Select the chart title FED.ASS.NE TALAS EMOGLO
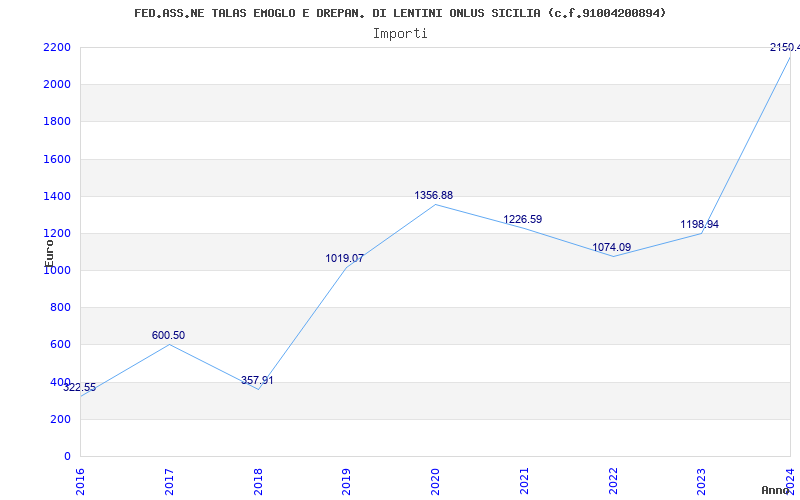The image size is (800, 500). pyautogui.click(x=400, y=13)
